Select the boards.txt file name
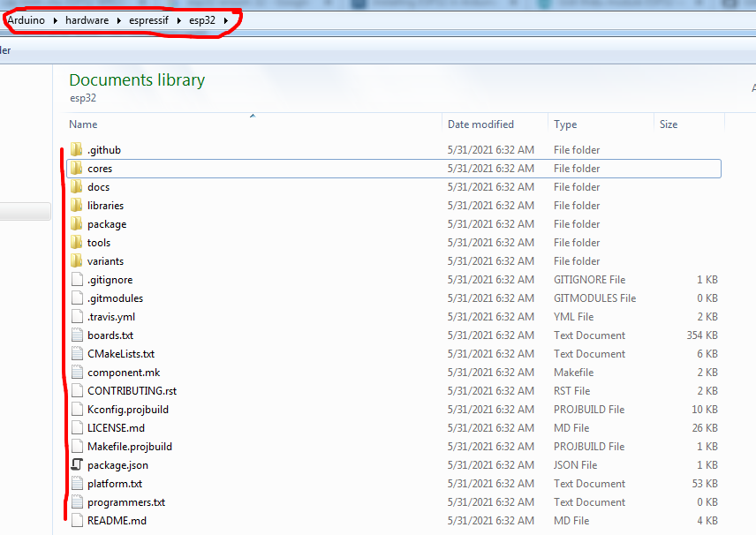The width and height of the screenshot is (756, 535). click(110, 335)
